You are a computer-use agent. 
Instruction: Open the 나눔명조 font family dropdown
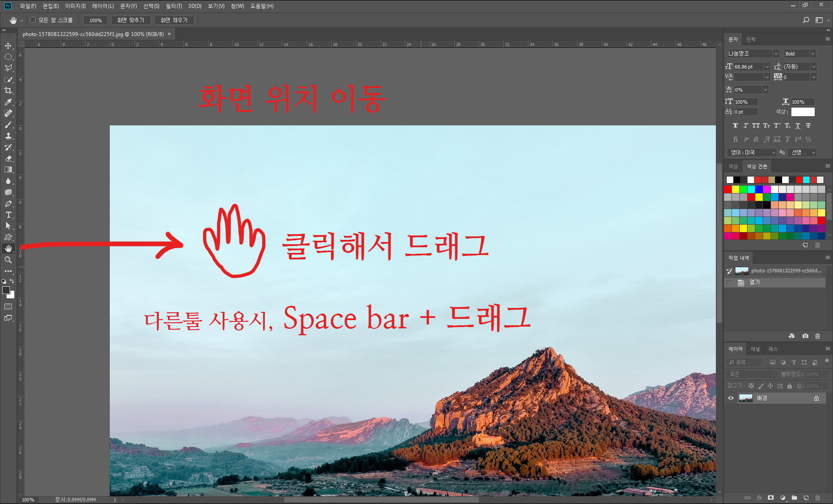click(776, 54)
